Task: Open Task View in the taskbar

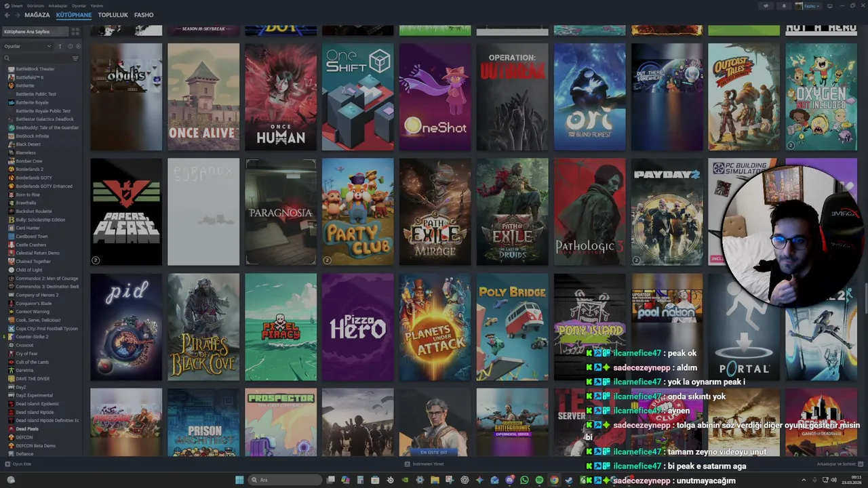Action: coord(330,480)
